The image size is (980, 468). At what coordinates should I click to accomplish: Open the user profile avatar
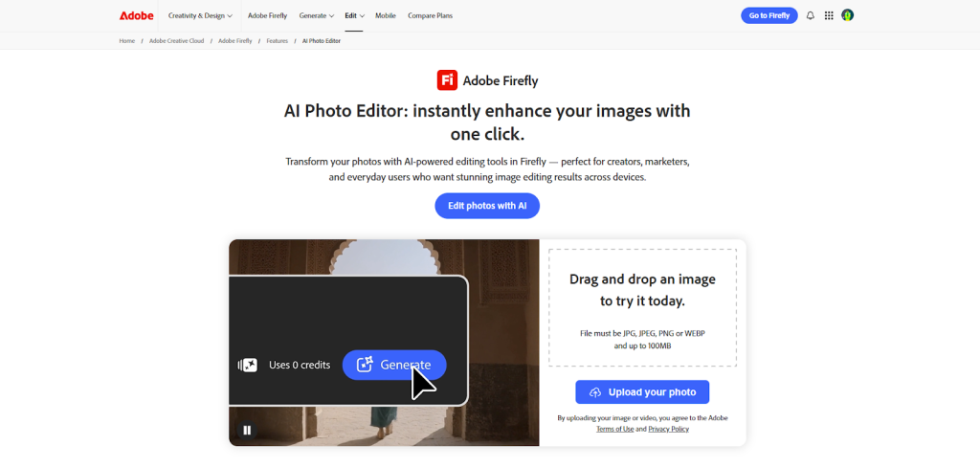tap(847, 15)
